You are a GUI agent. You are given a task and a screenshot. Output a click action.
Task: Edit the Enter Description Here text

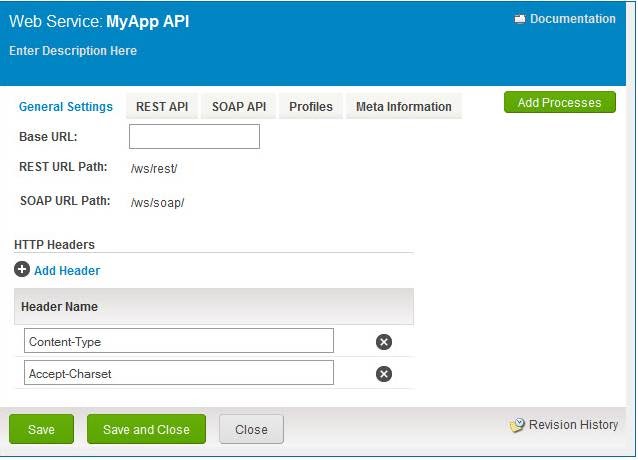(73, 51)
